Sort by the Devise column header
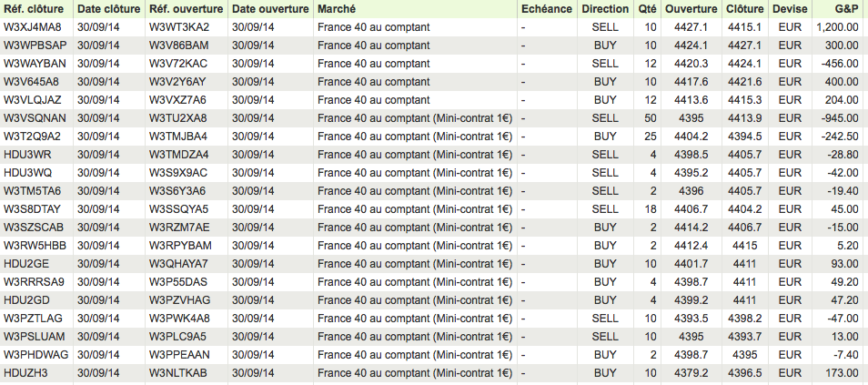This screenshot has width=868, height=385. [x=789, y=8]
